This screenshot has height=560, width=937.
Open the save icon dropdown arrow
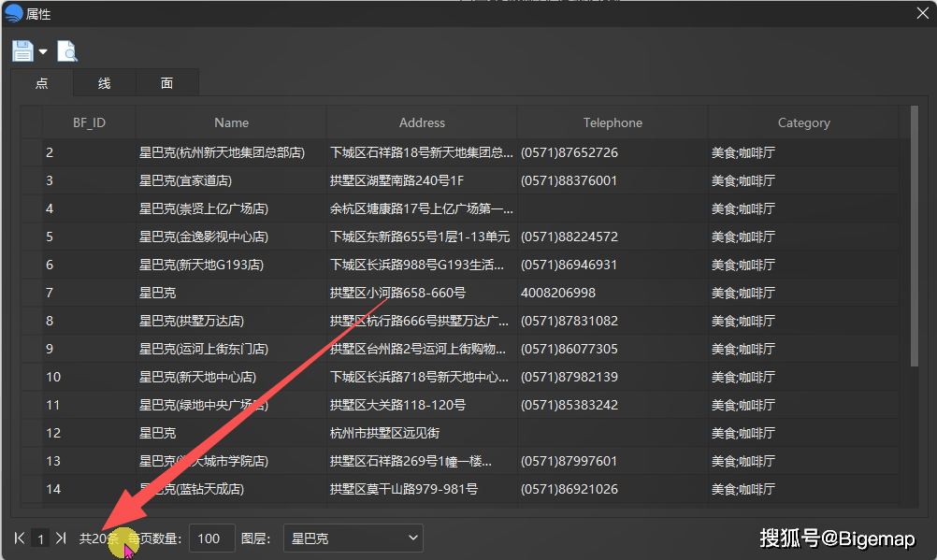point(43,52)
